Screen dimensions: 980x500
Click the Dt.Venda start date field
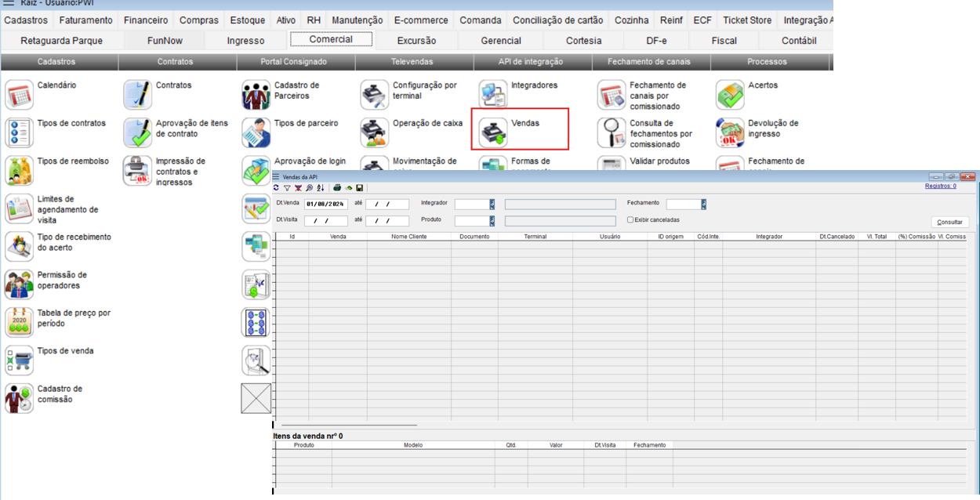tap(325, 205)
